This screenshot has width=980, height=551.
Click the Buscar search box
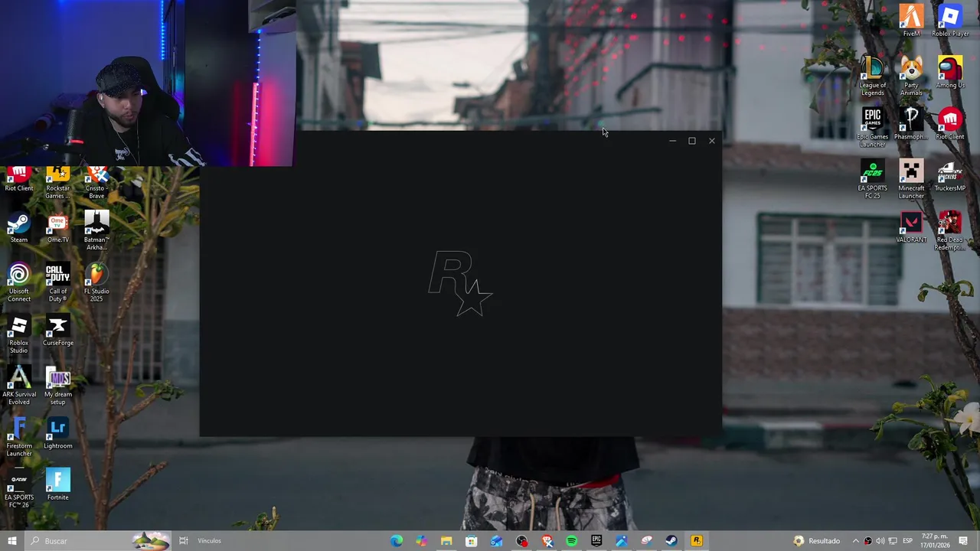(100, 541)
